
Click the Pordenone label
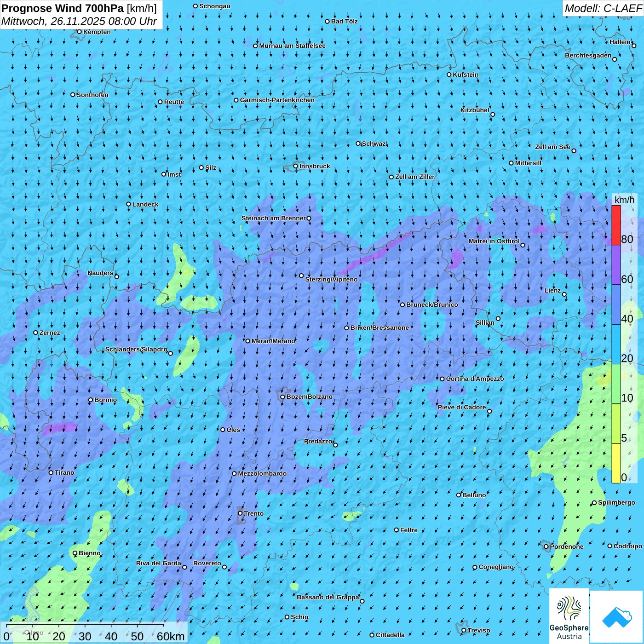tap(567, 546)
